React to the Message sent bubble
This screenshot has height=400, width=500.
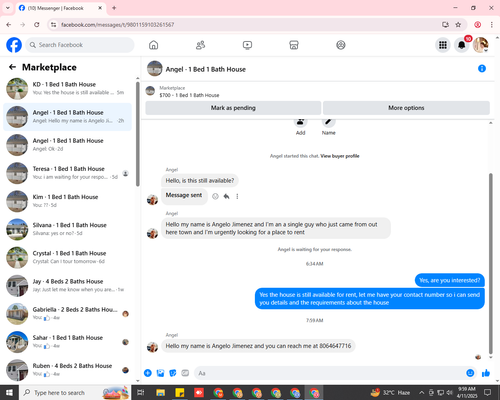click(x=215, y=196)
